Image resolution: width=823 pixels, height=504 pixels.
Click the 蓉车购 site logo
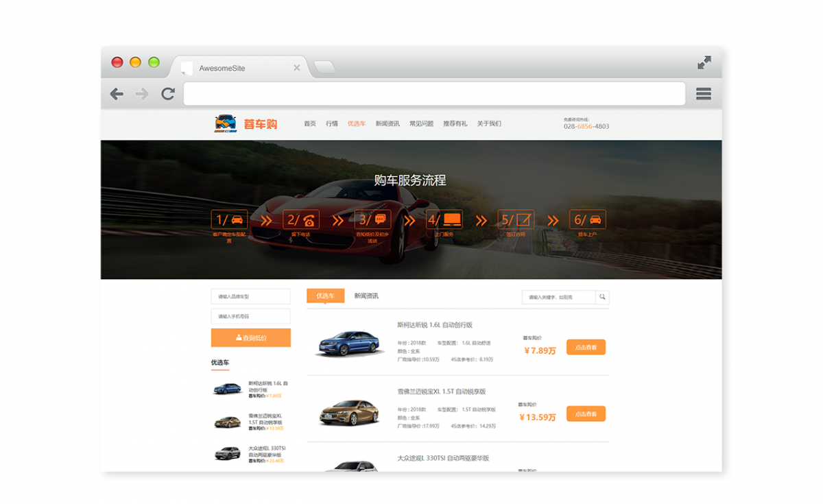(246, 124)
